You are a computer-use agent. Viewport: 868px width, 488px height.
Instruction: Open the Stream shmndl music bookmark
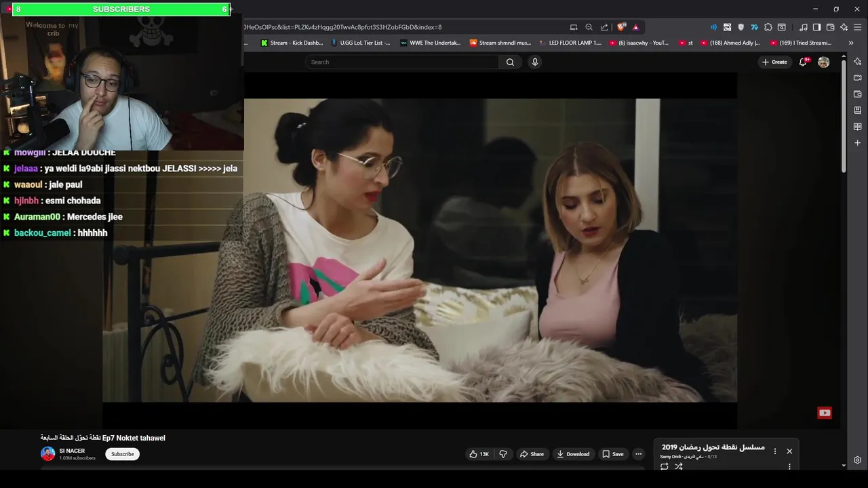(x=500, y=43)
